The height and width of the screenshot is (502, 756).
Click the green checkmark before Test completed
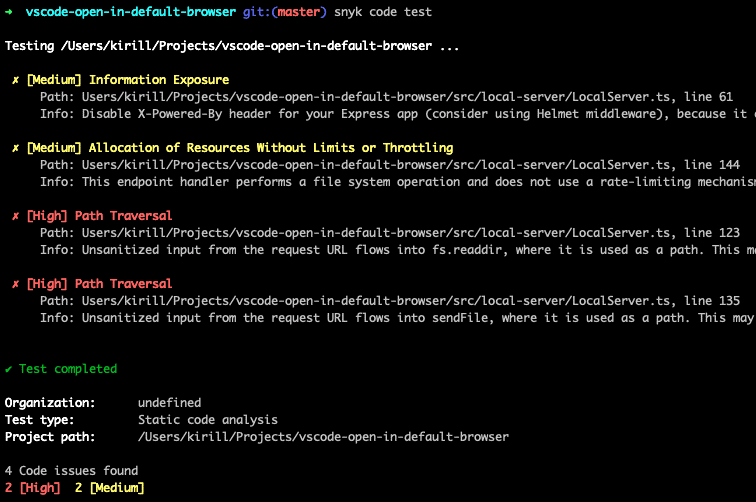(x=8, y=369)
